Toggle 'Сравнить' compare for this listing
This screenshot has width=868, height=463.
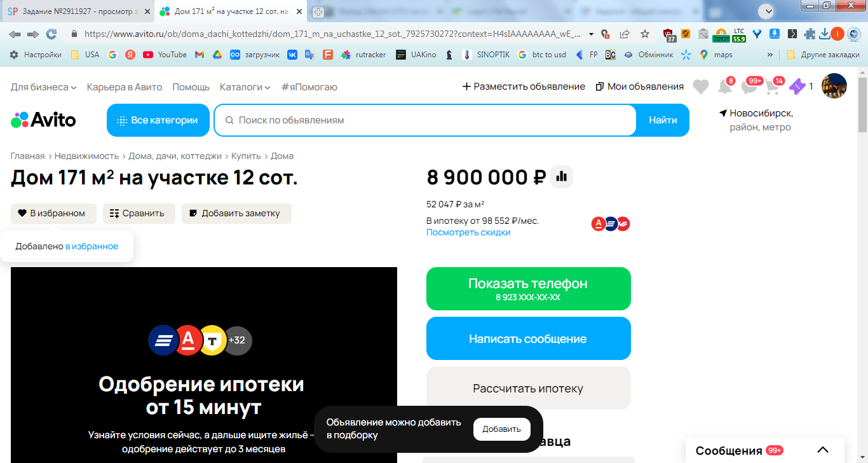click(137, 214)
